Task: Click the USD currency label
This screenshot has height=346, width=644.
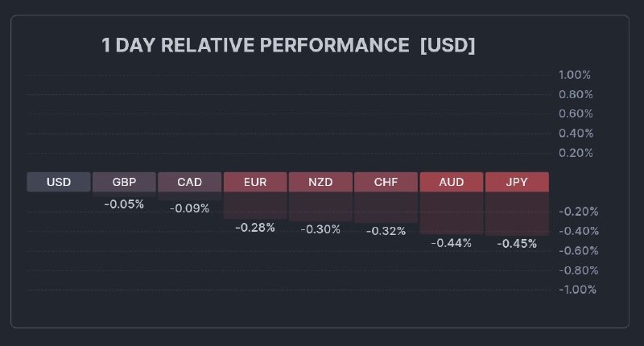Action: point(59,182)
